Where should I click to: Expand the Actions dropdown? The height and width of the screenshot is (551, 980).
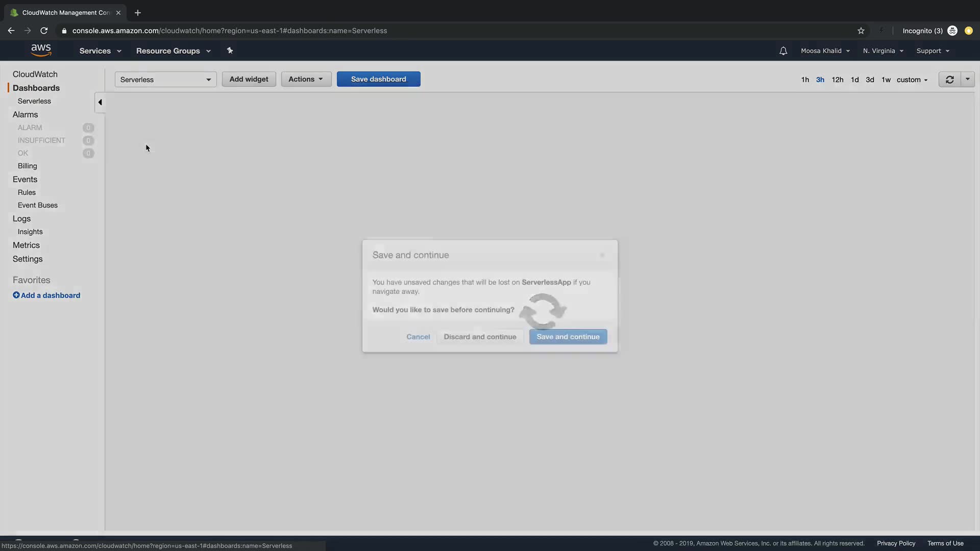pyautogui.click(x=306, y=79)
